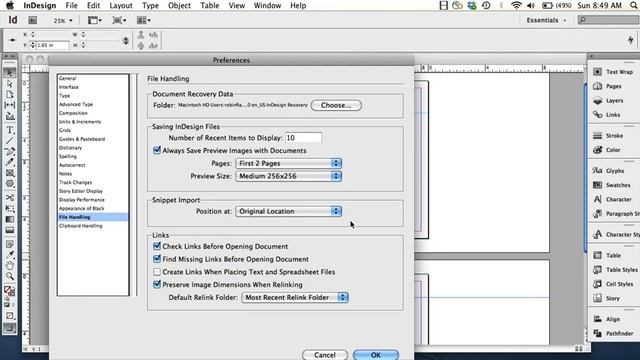The image size is (640, 360).
Task: Select the Gap tool
Action: point(9,105)
